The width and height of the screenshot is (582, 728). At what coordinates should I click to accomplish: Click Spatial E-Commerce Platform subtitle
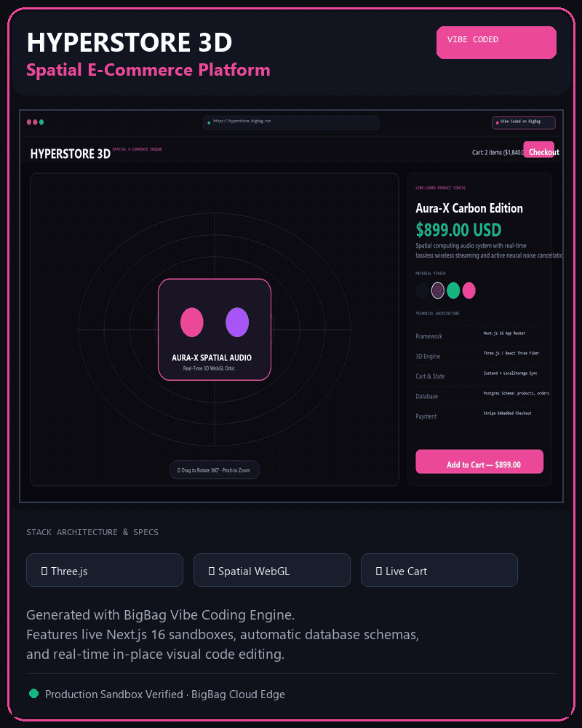tap(148, 70)
